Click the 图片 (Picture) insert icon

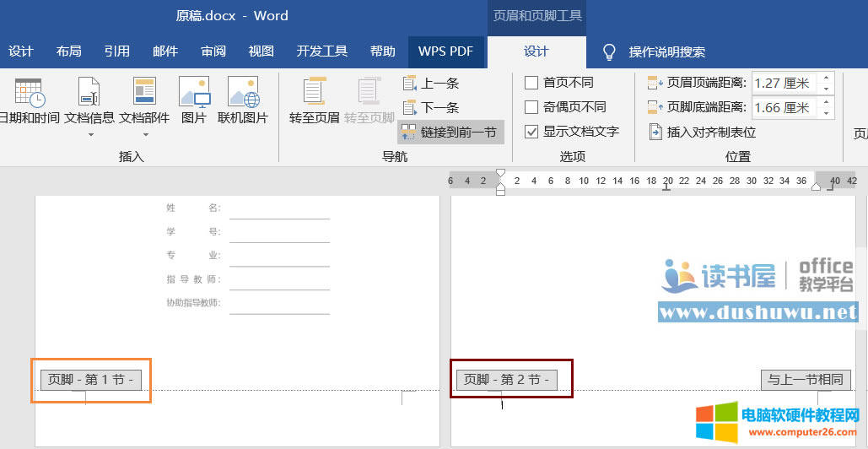coord(193,92)
